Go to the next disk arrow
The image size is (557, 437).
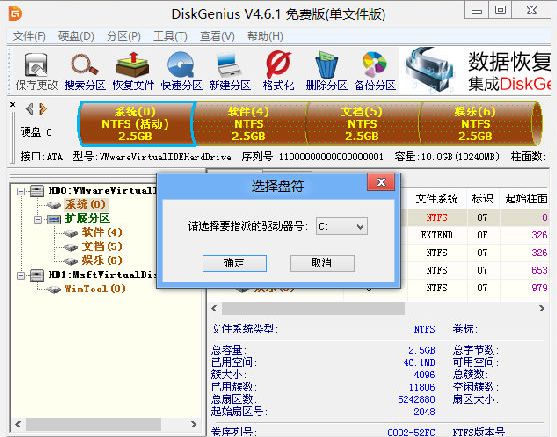tap(43, 109)
